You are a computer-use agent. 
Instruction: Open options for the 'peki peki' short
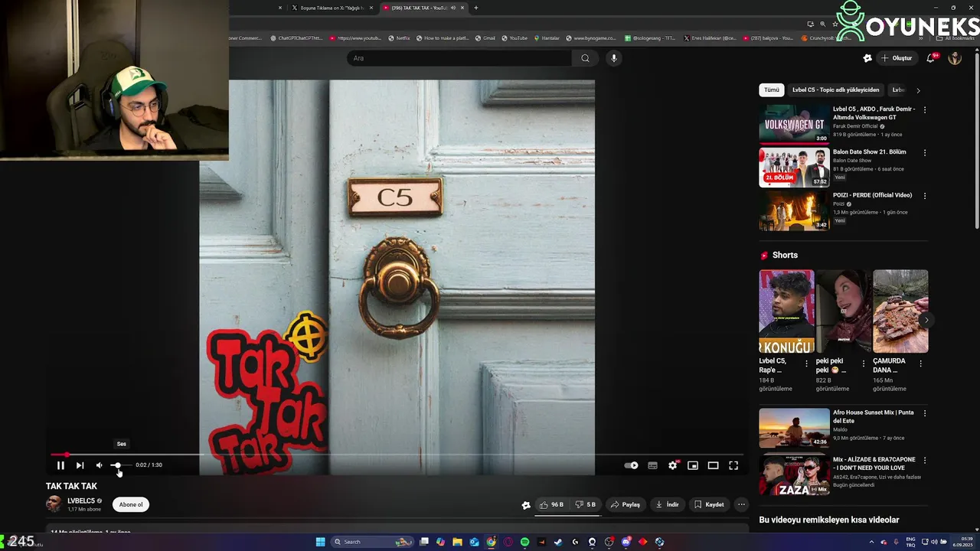point(864,364)
